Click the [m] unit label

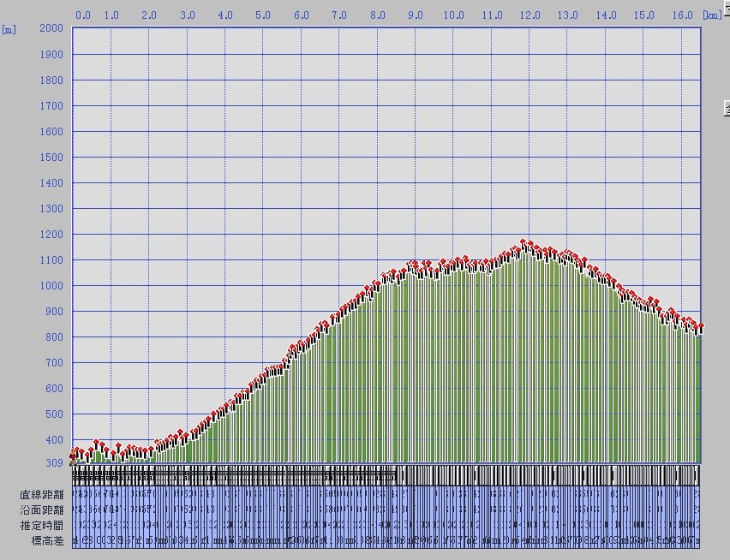point(9,29)
